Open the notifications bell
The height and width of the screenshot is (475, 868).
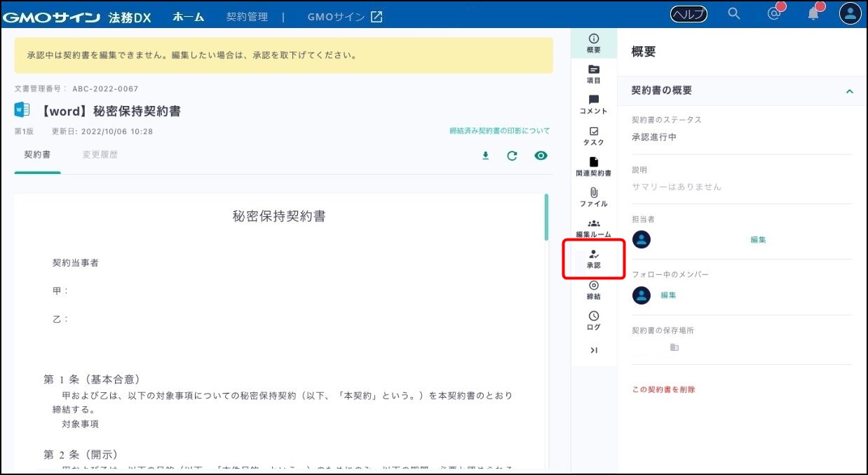pyautogui.click(x=813, y=14)
